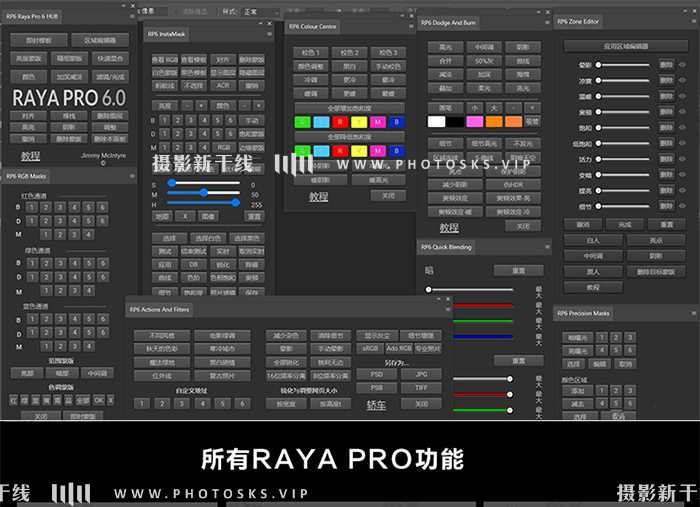The width and height of the screenshot is (700, 507).
Task: Click the 校色 3 button in Colour Centre
Action: pyautogui.click(x=388, y=53)
